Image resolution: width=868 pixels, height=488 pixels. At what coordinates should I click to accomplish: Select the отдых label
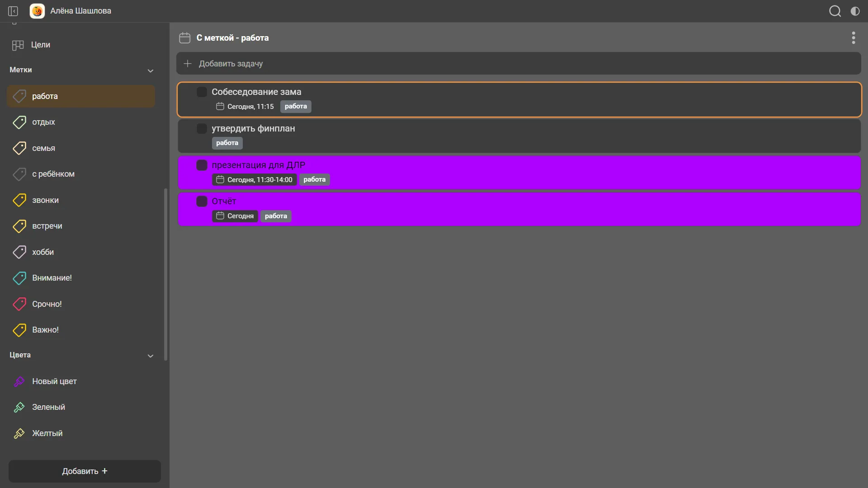pos(43,122)
